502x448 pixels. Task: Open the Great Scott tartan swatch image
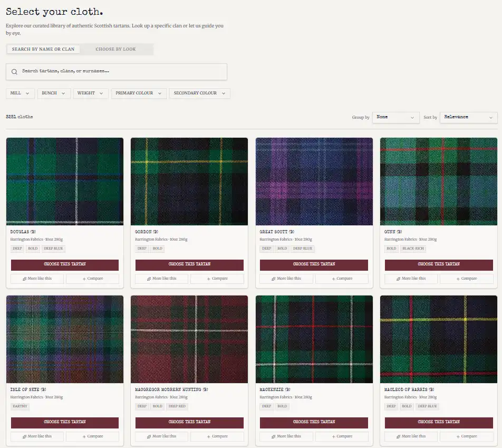(x=314, y=182)
